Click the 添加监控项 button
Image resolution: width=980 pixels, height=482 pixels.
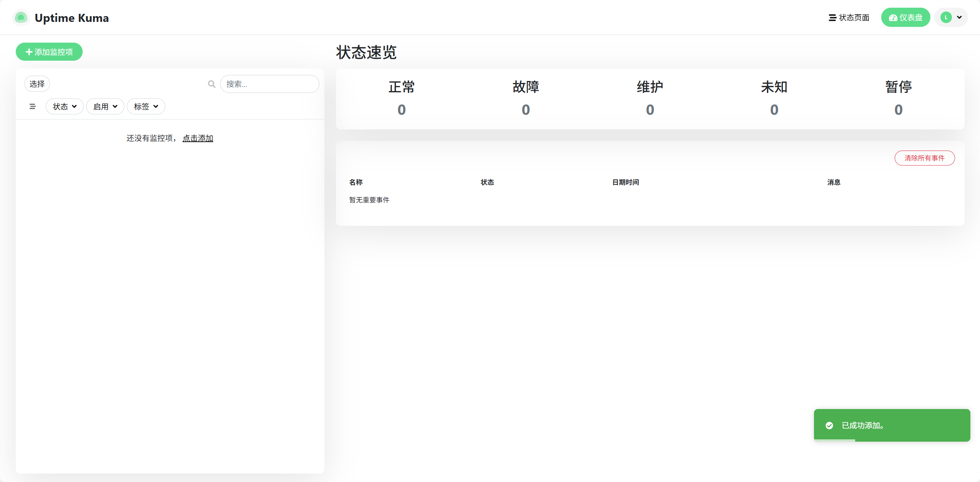(49, 52)
